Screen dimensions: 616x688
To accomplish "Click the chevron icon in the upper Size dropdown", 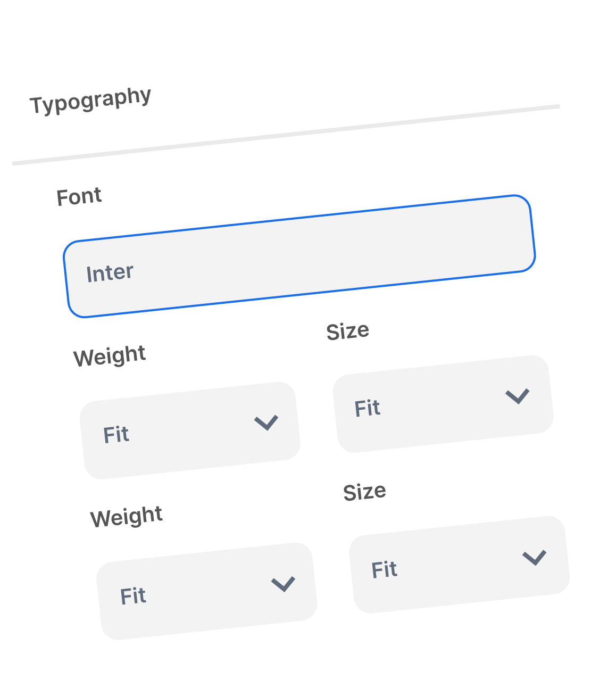I will [518, 396].
